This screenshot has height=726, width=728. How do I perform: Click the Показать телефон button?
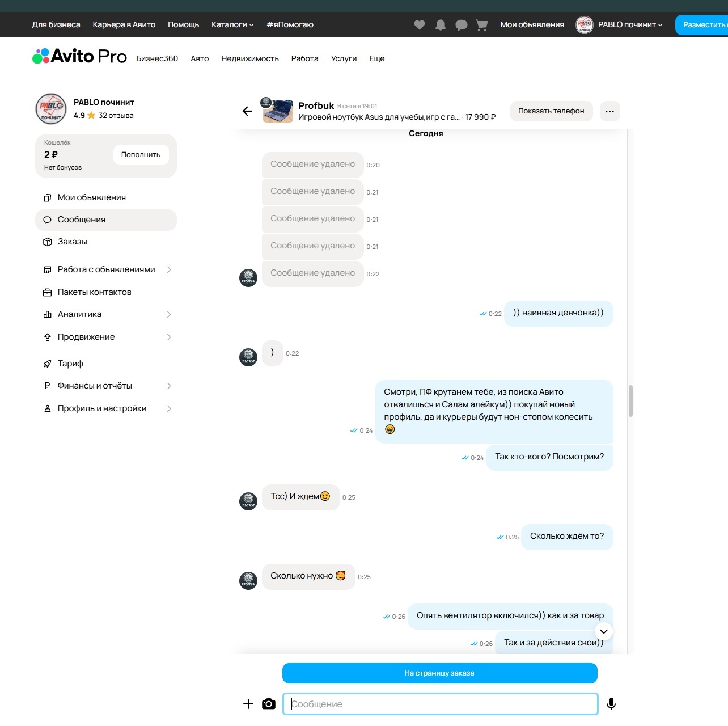(551, 111)
